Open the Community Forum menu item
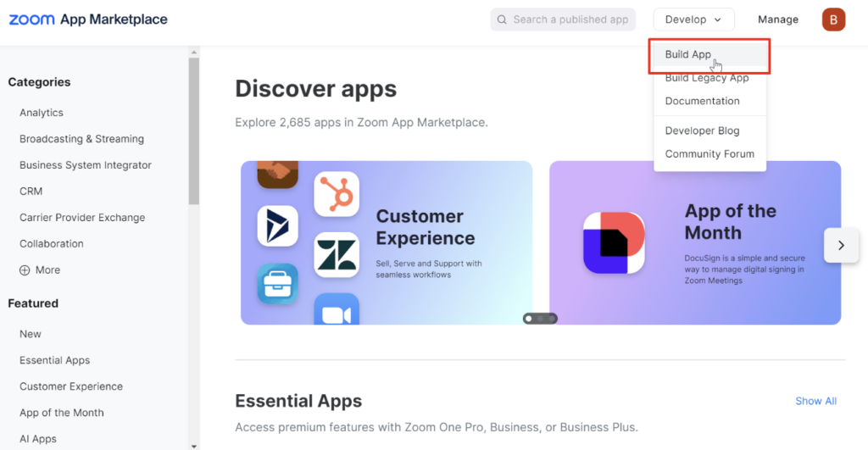The image size is (868, 450). pyautogui.click(x=709, y=154)
